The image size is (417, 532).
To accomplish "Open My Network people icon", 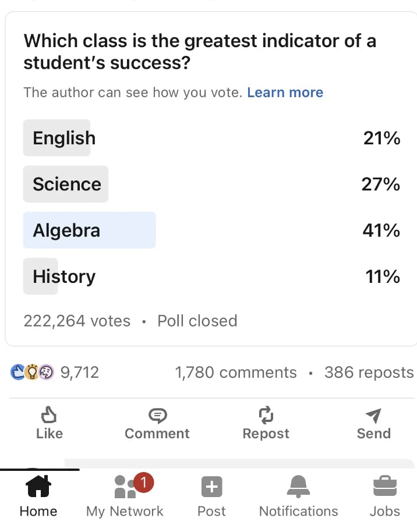I will tap(126, 487).
